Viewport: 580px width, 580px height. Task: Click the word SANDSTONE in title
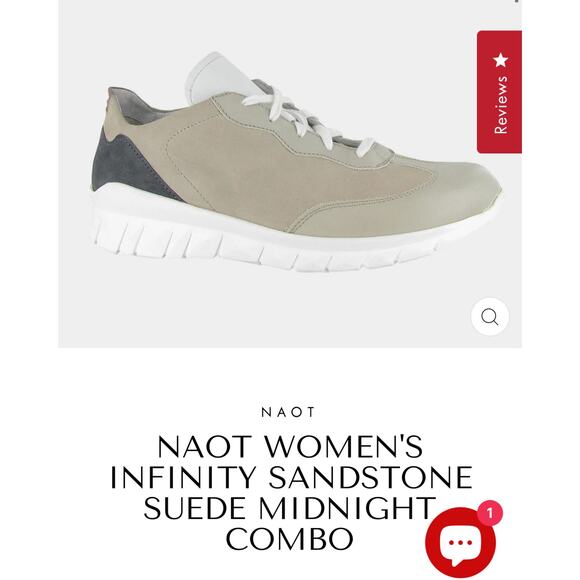(x=370, y=477)
